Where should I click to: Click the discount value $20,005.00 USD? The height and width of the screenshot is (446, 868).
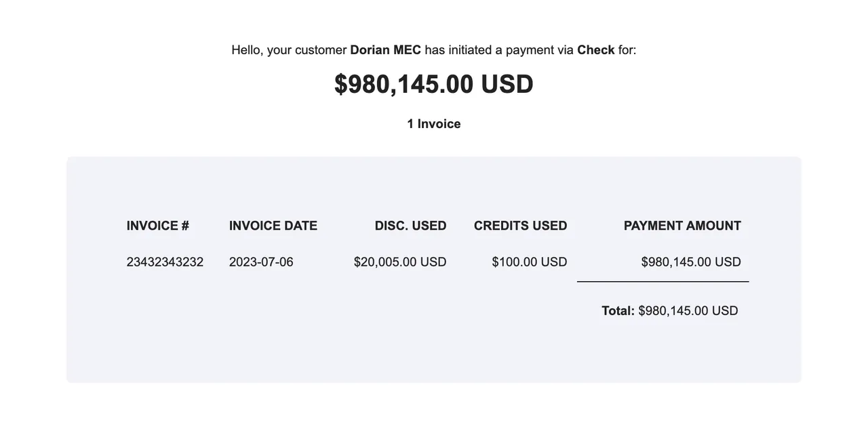[400, 262]
